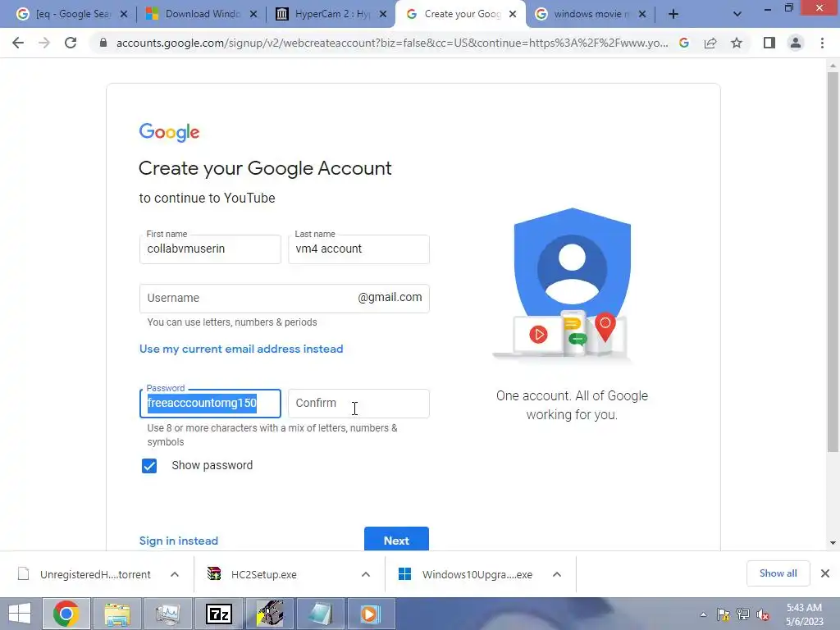Click the clock showing 5:43 AM

(x=804, y=608)
